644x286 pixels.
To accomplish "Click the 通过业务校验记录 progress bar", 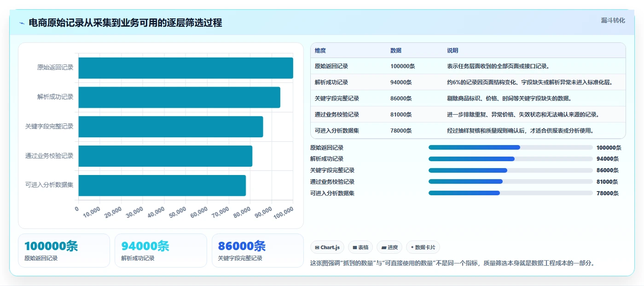I will [x=511, y=181].
